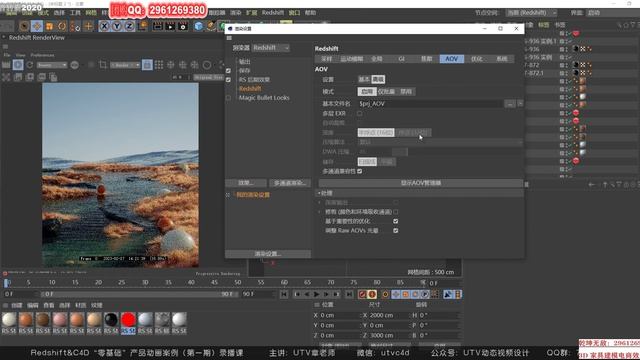Open first dropdown in RenderView toolbar
The height and width of the screenshot is (360, 640).
coord(51,65)
